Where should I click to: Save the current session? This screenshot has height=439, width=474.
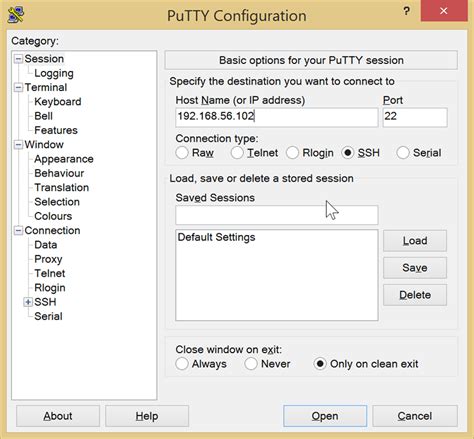pos(415,268)
